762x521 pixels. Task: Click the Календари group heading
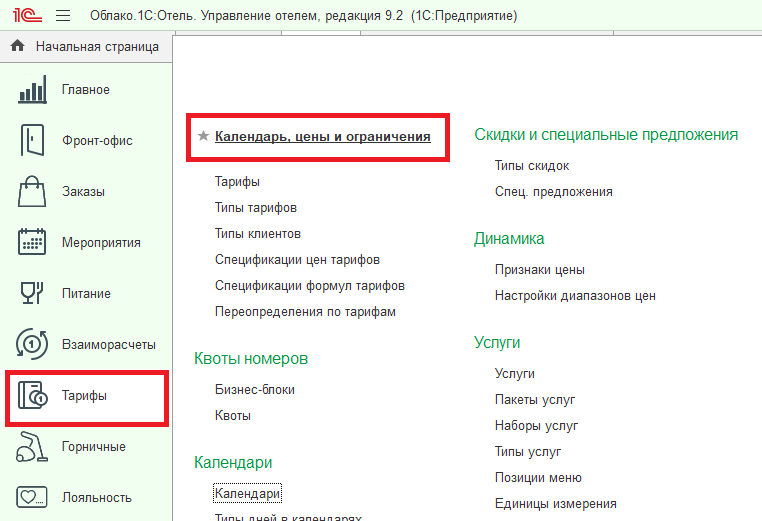tap(233, 463)
